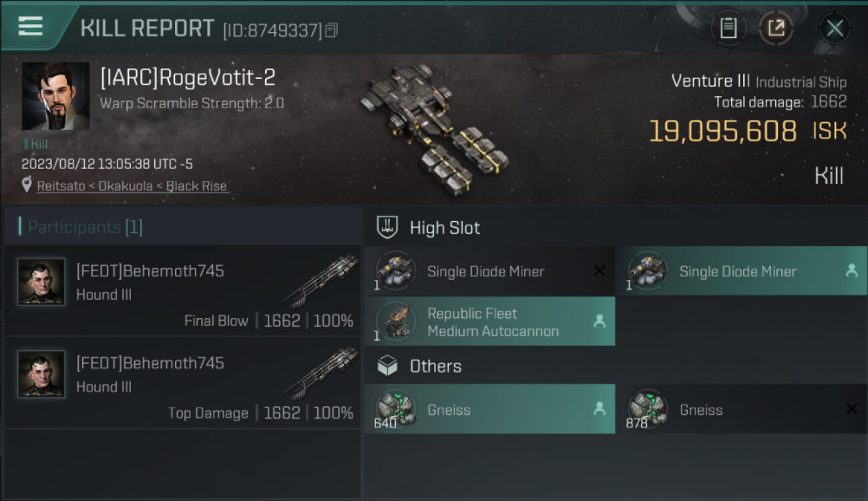Select the Participants tab

84,227
